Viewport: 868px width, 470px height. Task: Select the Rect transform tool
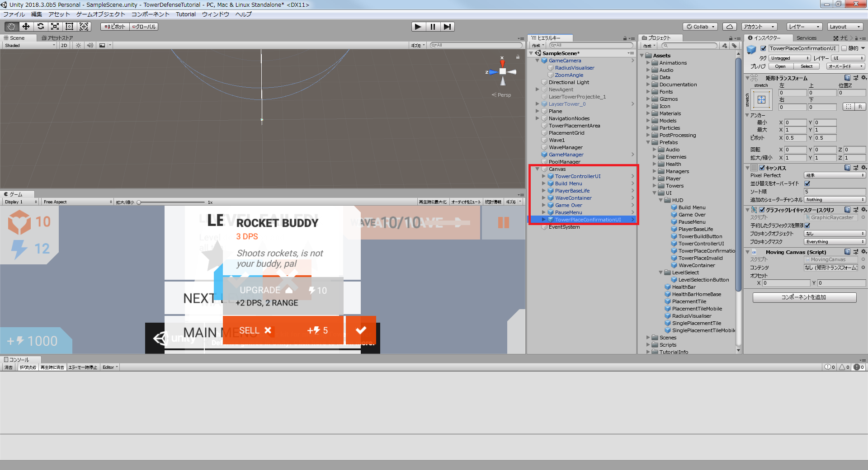tap(69, 27)
